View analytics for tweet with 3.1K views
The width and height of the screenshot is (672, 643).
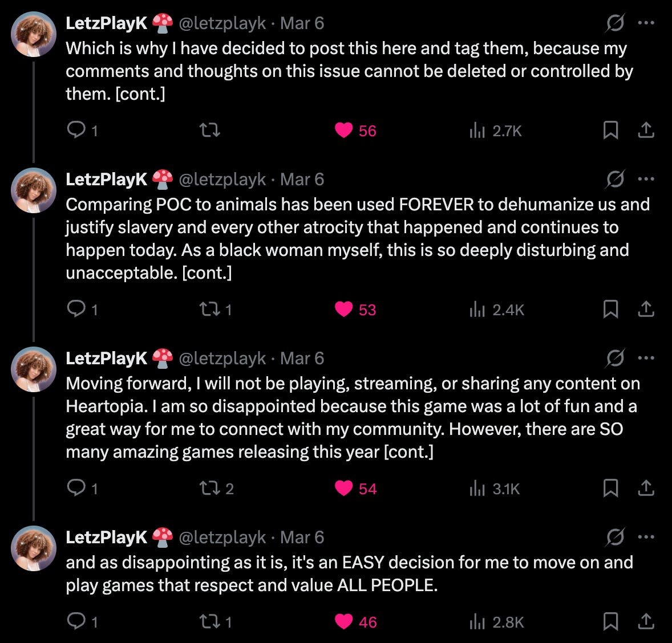pos(495,489)
